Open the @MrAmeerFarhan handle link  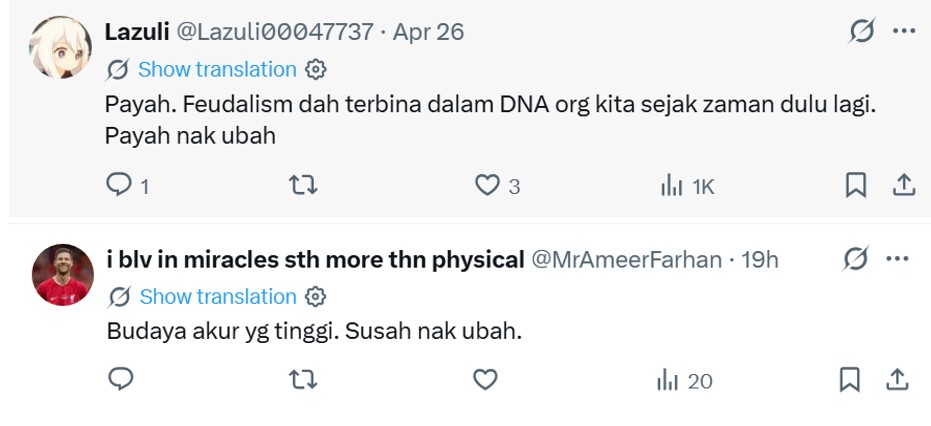pos(625,260)
